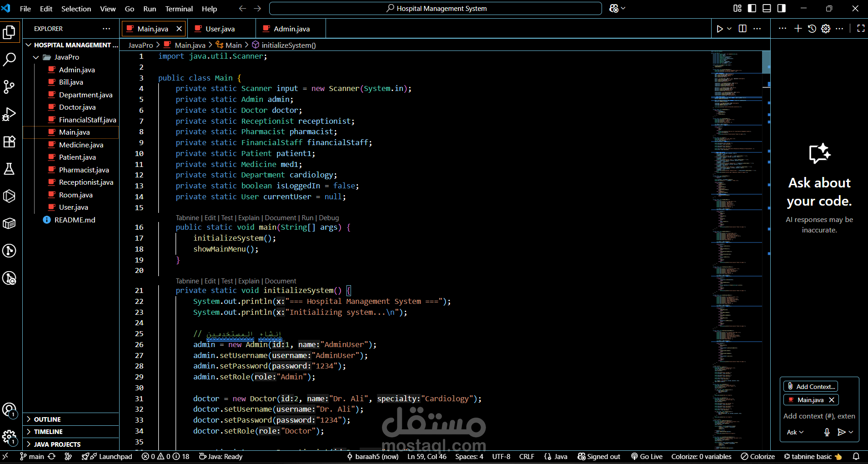Toggle the Secondary Side Bar layout button
The width and height of the screenshot is (868, 464).
[x=781, y=8]
